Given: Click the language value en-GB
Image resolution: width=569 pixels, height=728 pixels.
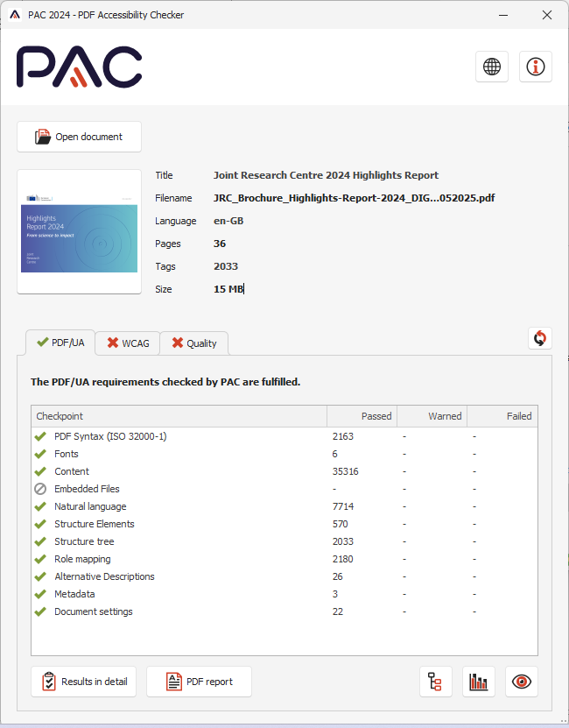Looking at the screenshot, I should (x=228, y=221).
